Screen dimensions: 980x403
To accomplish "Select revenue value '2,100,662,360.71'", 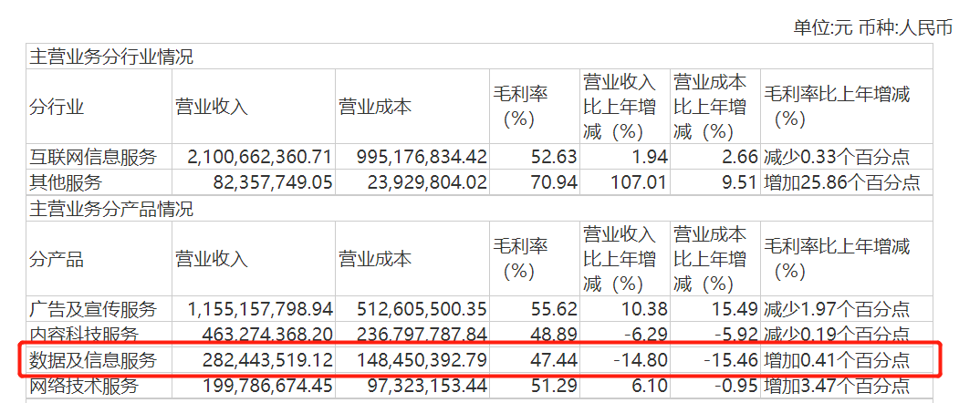I will coord(259,156).
